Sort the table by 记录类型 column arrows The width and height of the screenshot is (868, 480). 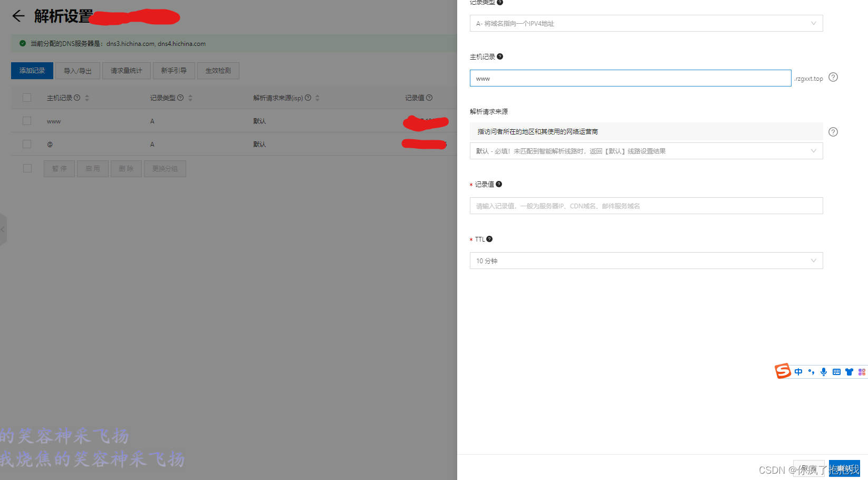[190, 98]
